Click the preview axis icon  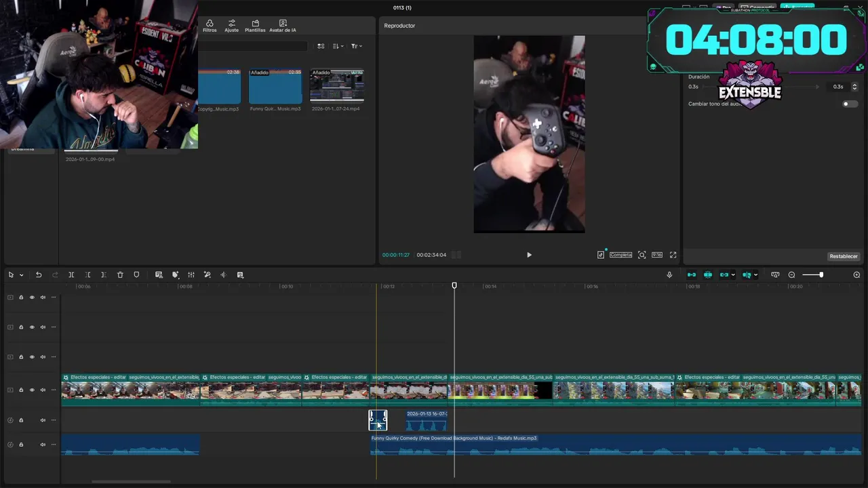click(746, 274)
